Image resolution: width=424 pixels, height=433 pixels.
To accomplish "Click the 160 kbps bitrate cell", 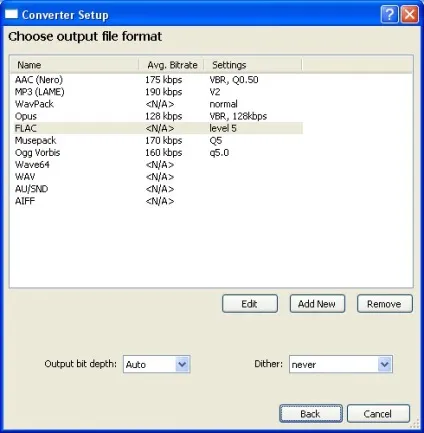I will tap(164, 153).
